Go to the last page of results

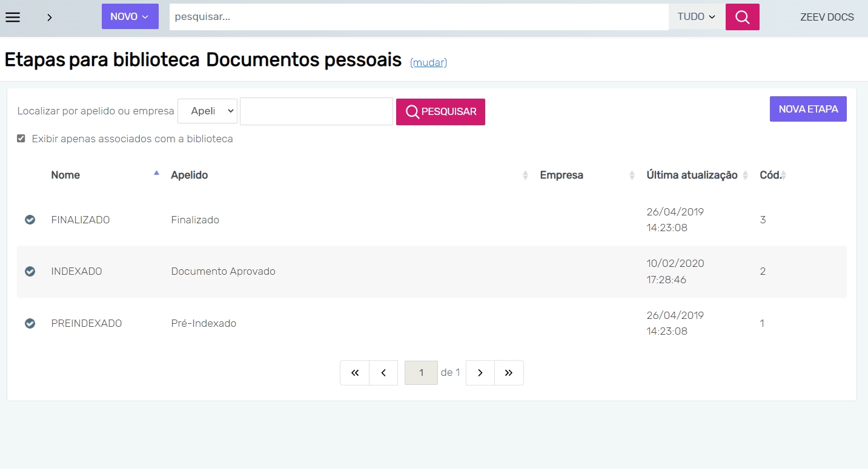click(x=509, y=373)
